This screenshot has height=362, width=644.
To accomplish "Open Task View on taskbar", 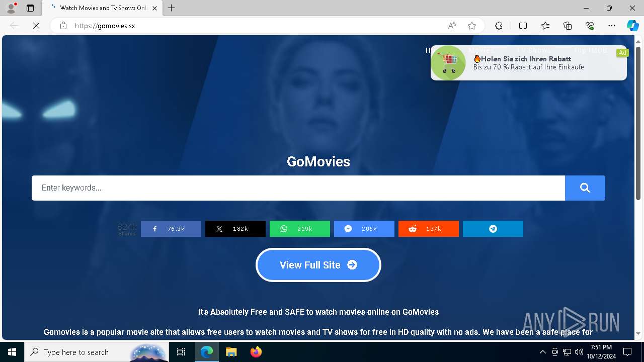I will (x=181, y=352).
